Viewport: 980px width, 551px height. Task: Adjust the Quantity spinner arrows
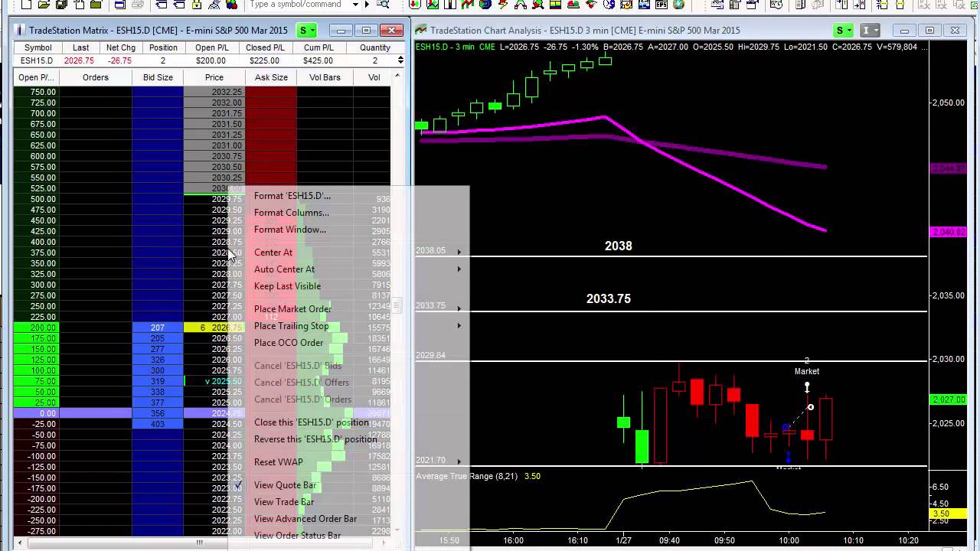coord(400,60)
